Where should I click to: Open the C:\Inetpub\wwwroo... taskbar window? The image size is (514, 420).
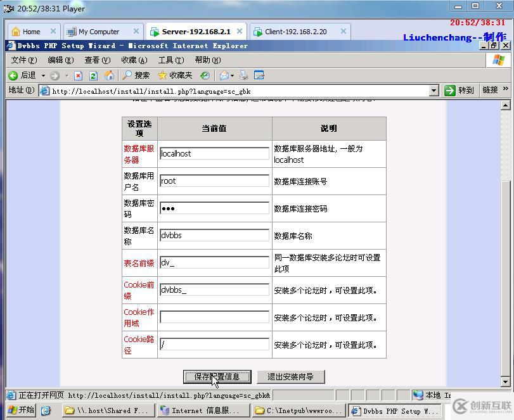(299, 410)
